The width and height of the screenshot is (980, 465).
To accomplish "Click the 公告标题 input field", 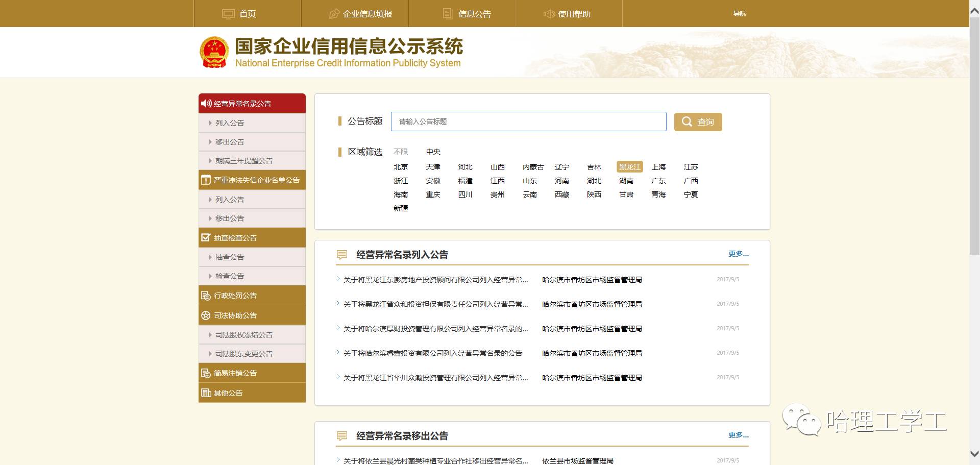I will tap(529, 121).
